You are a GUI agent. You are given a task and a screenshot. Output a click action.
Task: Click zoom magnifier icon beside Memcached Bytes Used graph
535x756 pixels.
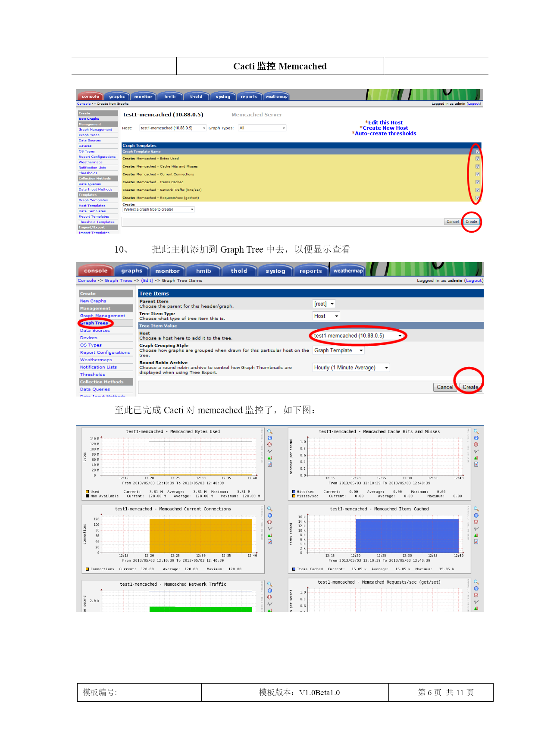coord(270,431)
